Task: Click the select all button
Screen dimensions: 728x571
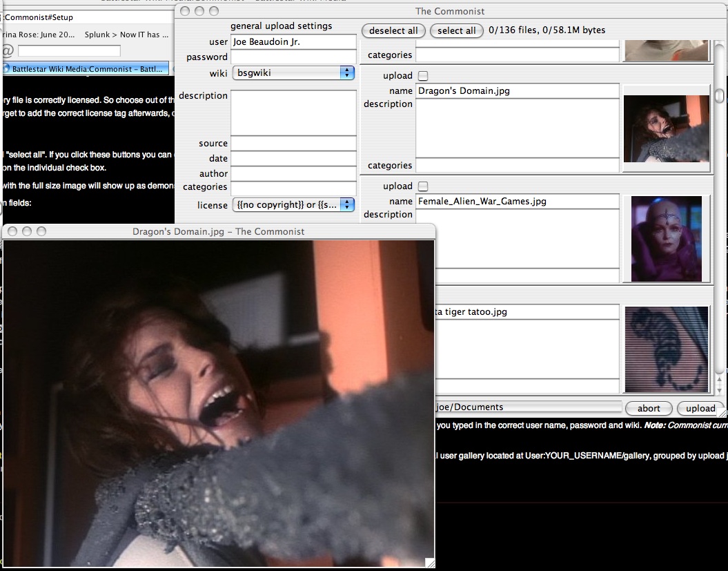Action: 456,30
